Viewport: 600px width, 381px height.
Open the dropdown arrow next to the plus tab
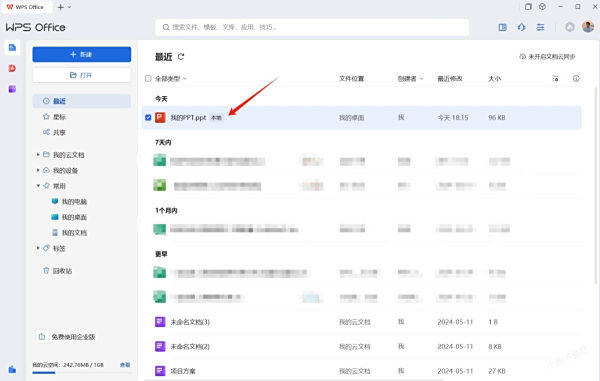coord(69,7)
